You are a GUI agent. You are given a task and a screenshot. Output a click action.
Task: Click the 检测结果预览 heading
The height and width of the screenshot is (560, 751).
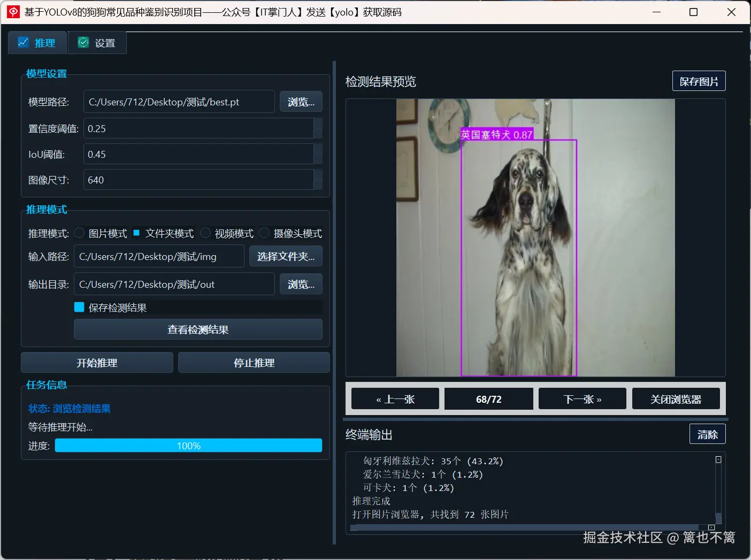(381, 81)
